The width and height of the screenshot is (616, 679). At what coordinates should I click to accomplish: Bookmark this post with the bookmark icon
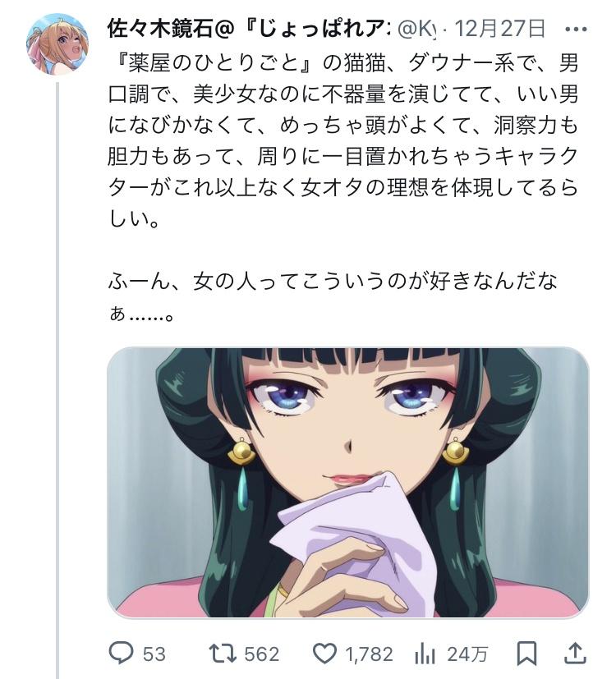click(x=526, y=654)
